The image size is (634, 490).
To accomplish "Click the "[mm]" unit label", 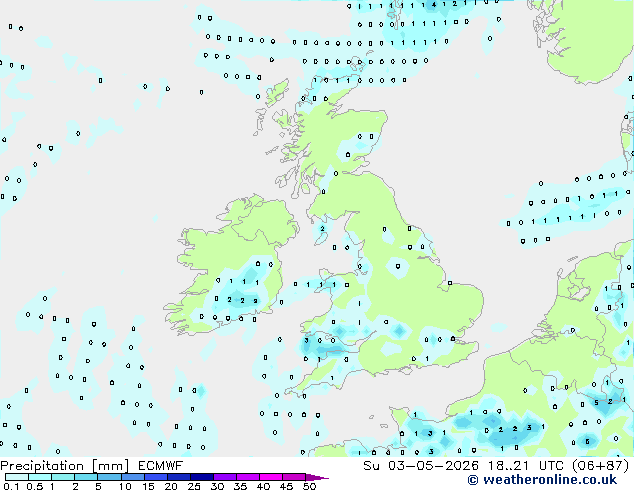I will pos(110,466).
